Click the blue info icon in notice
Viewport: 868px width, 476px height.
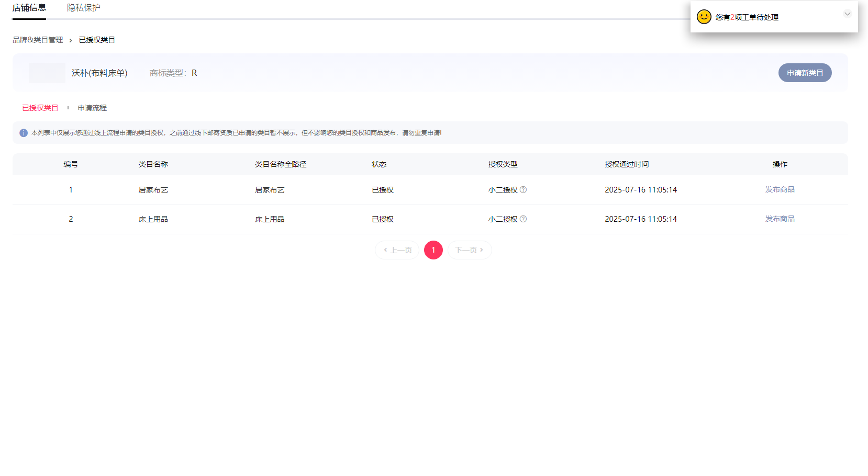tap(24, 133)
